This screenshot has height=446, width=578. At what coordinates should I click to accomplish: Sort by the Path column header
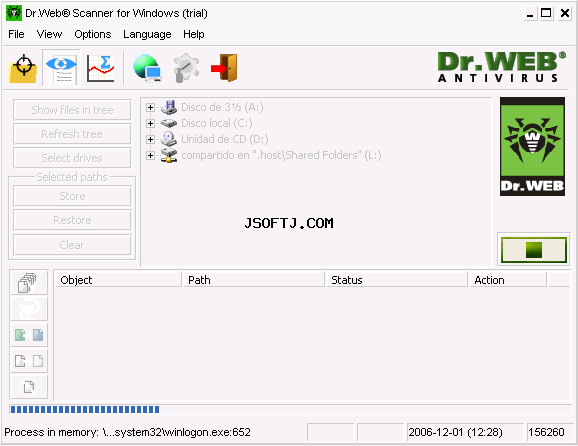(x=254, y=280)
